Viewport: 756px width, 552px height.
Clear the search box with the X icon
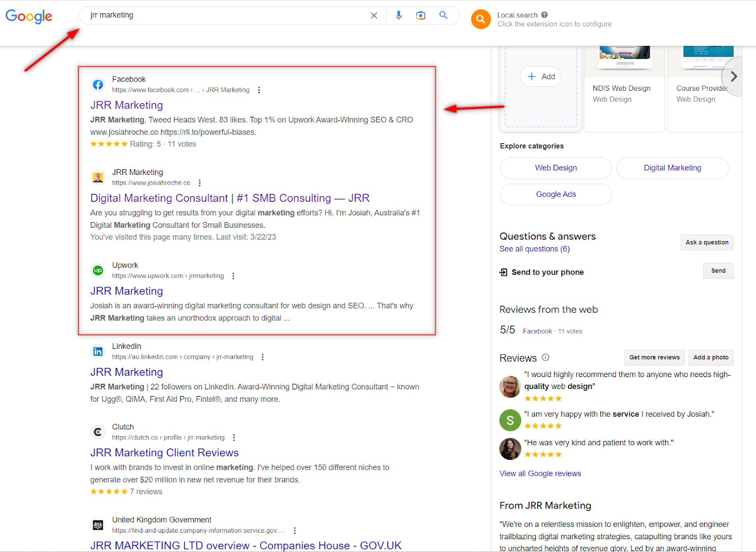point(374,16)
